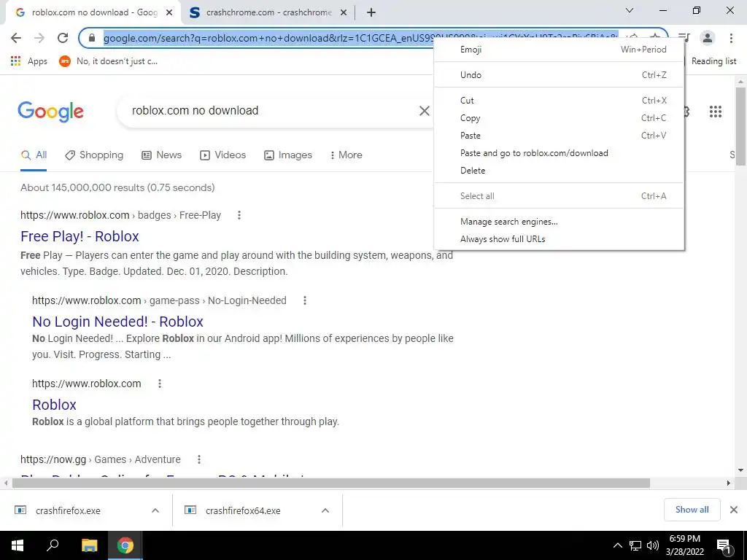Choose Emoji from the context menu
The height and width of the screenshot is (560, 747).
(x=560, y=50)
